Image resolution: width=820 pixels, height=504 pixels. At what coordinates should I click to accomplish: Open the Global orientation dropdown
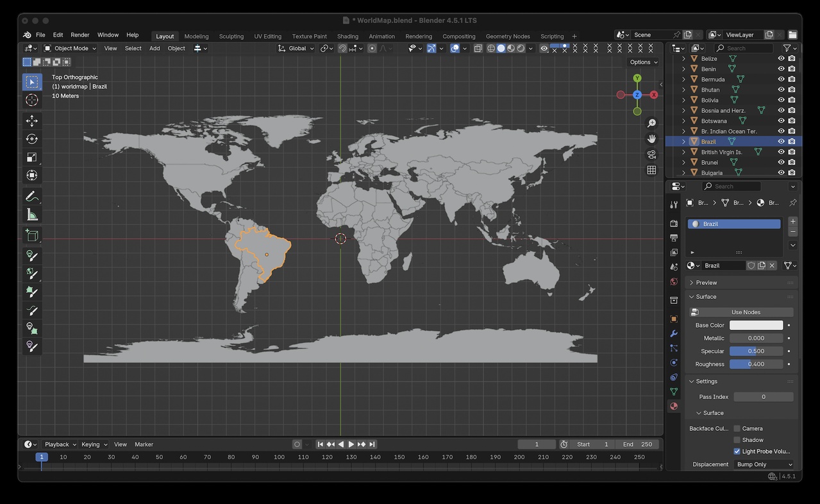click(x=296, y=48)
